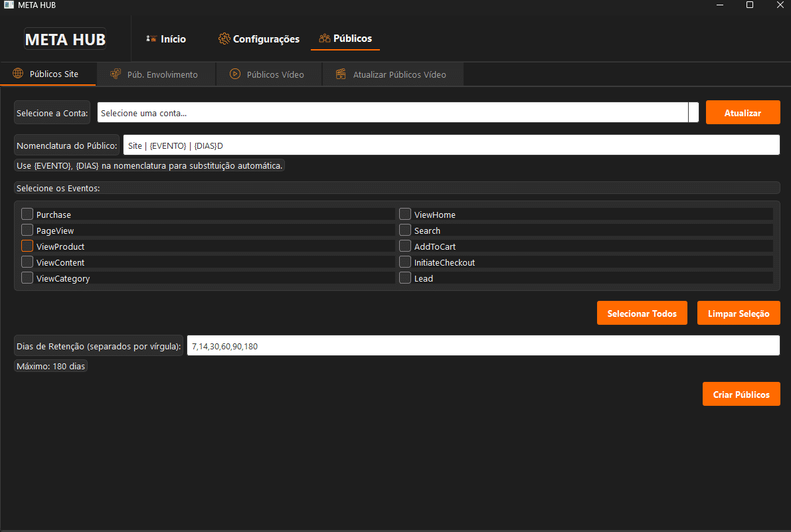Switch to the Públicos Site tab
This screenshot has height=532, width=791.
coord(48,74)
